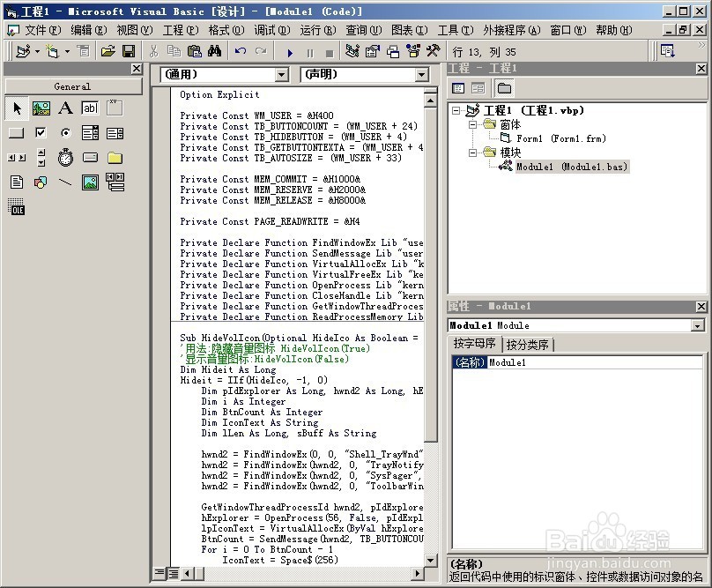
Task: Collapse the 工程1 (工程1.vbp) tree node
Action: 456,110
